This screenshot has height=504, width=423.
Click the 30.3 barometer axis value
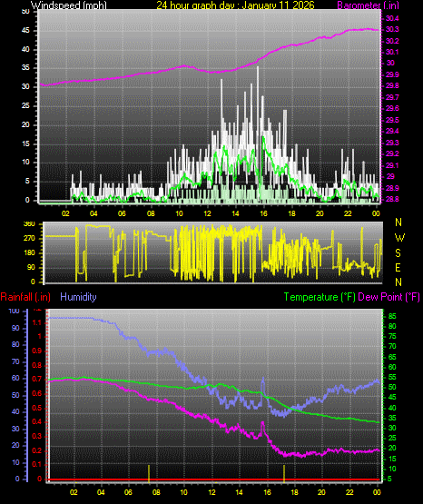tap(392, 30)
